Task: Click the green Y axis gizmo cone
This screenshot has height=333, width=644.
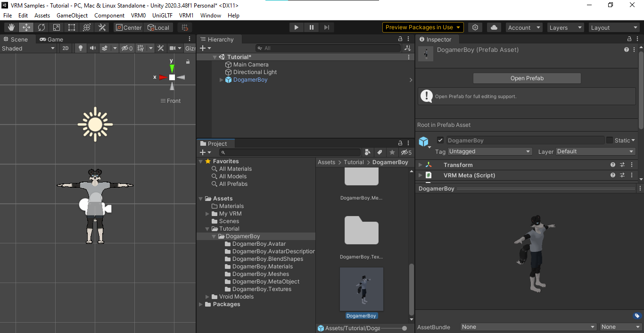Action: click(x=172, y=67)
